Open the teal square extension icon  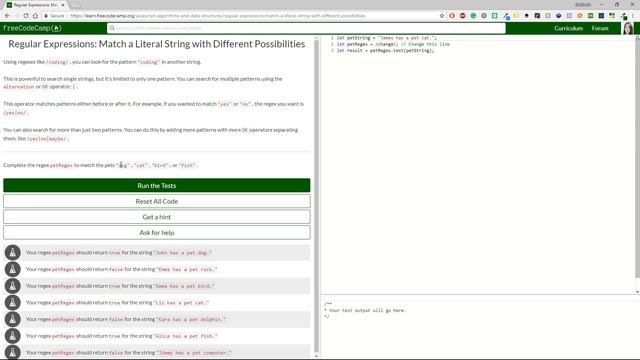494,16
